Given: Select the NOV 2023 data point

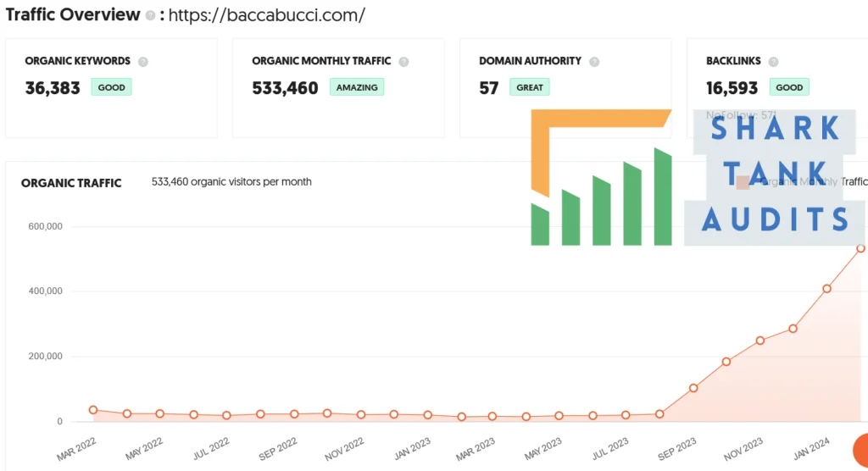Looking at the screenshot, I should coord(760,341).
